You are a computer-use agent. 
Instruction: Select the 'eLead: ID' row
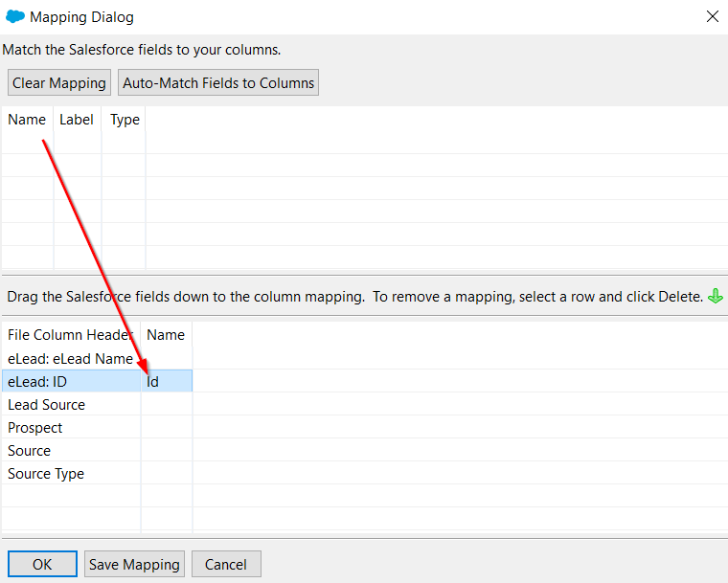pyautogui.click(x=97, y=381)
